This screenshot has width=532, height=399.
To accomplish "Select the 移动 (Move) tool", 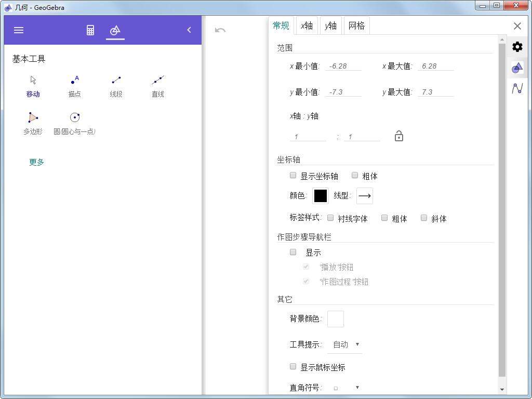I will (33, 86).
